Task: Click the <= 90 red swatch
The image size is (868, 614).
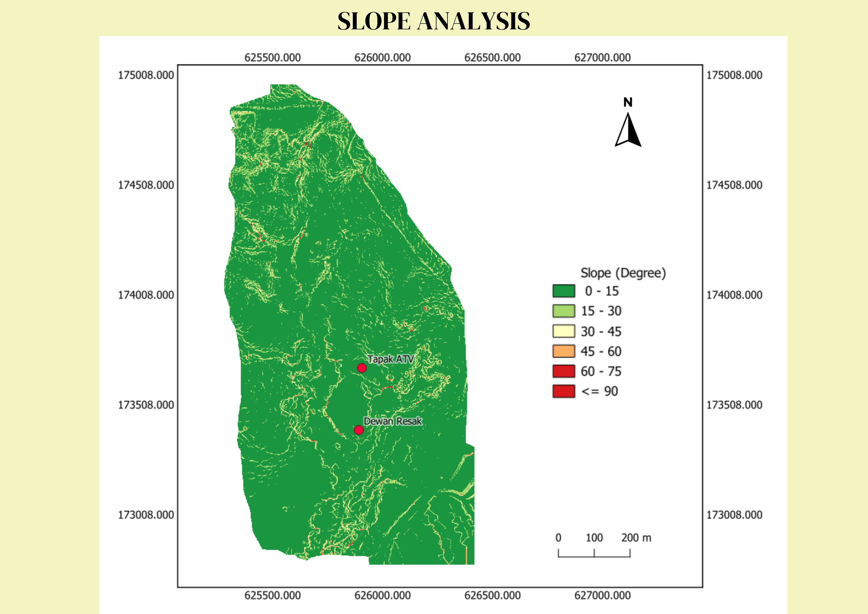Action: [x=564, y=391]
